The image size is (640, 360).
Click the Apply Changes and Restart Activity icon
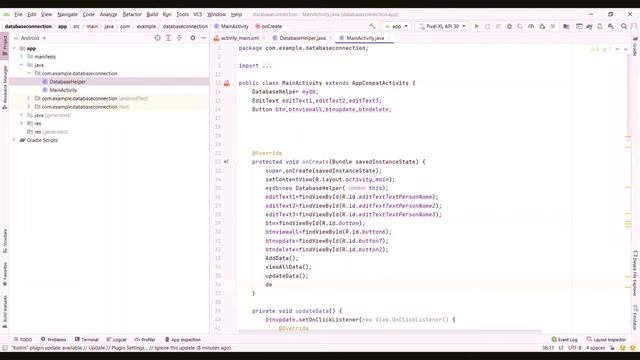[x=487, y=26]
